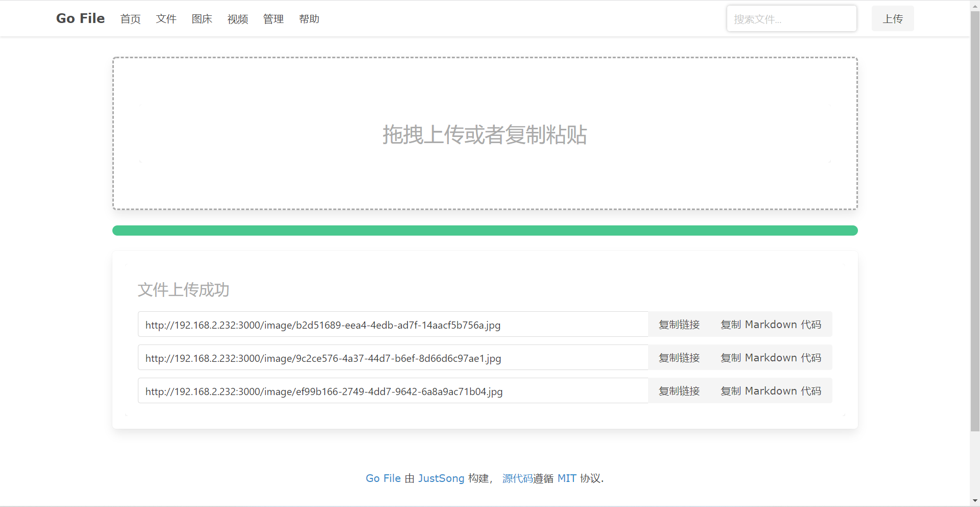980x507 pixels.
Task: Go to the 文件 page
Action: (166, 19)
